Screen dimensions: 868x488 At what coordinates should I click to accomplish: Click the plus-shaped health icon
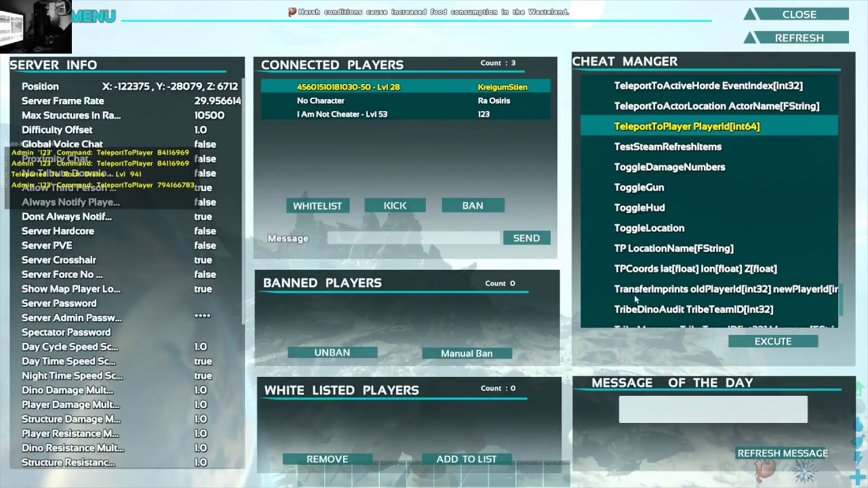[x=858, y=476]
